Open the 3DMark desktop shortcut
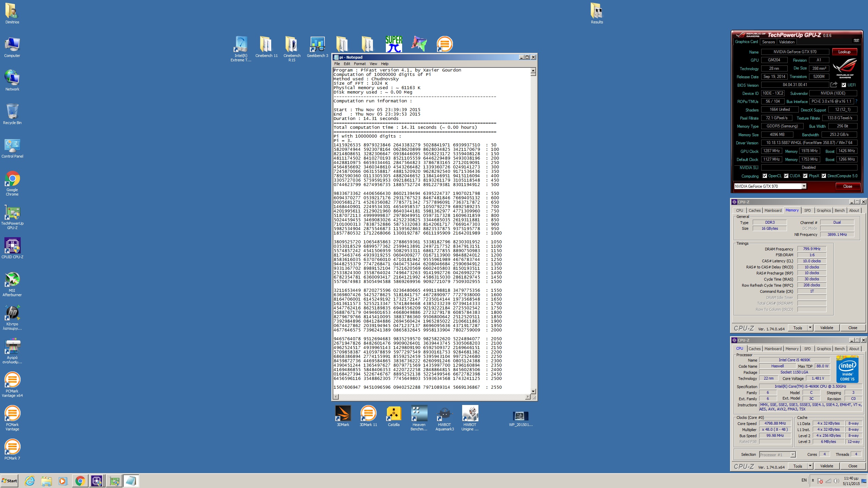The image size is (868, 488). [343, 416]
